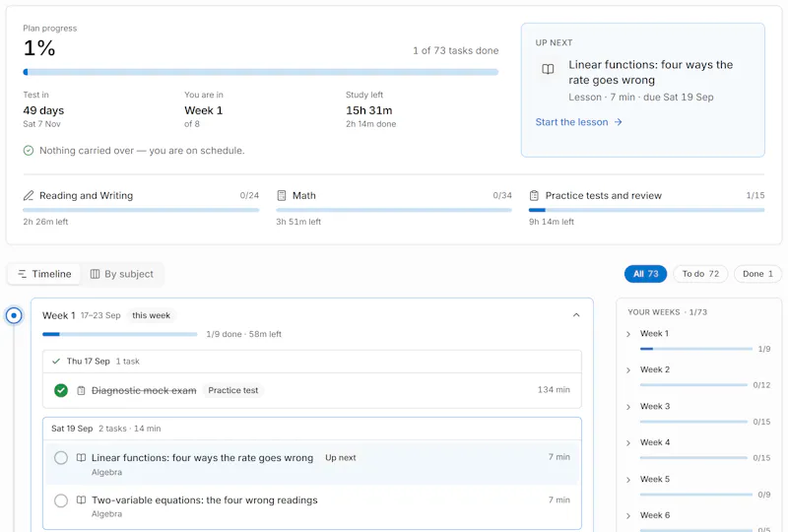The height and width of the screenshot is (532, 788).
Task: Click the '0/34' Math count
Action: pos(502,195)
